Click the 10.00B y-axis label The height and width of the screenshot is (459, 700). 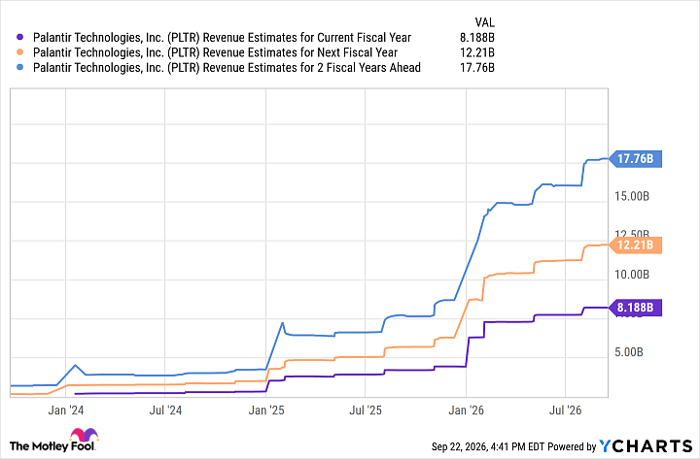pyautogui.click(x=632, y=275)
